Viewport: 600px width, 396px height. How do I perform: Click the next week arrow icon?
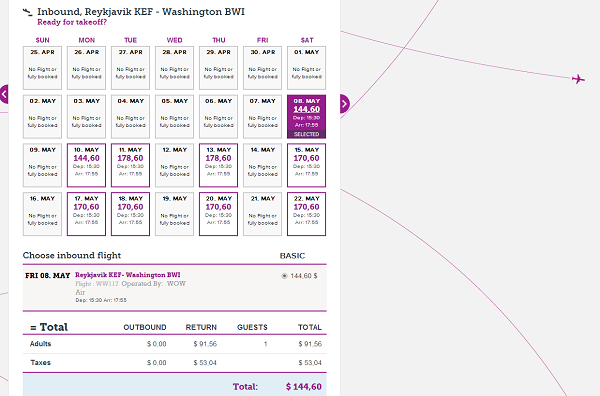(x=344, y=104)
